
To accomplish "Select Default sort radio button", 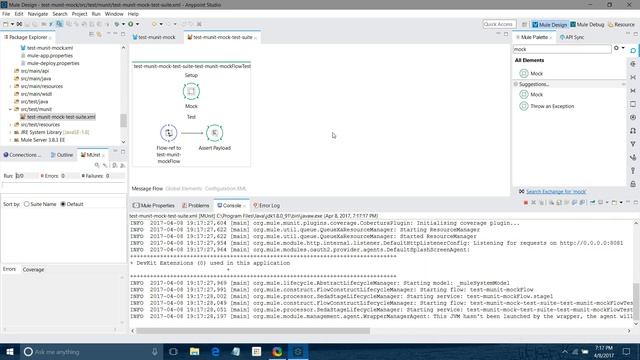I will (63, 204).
